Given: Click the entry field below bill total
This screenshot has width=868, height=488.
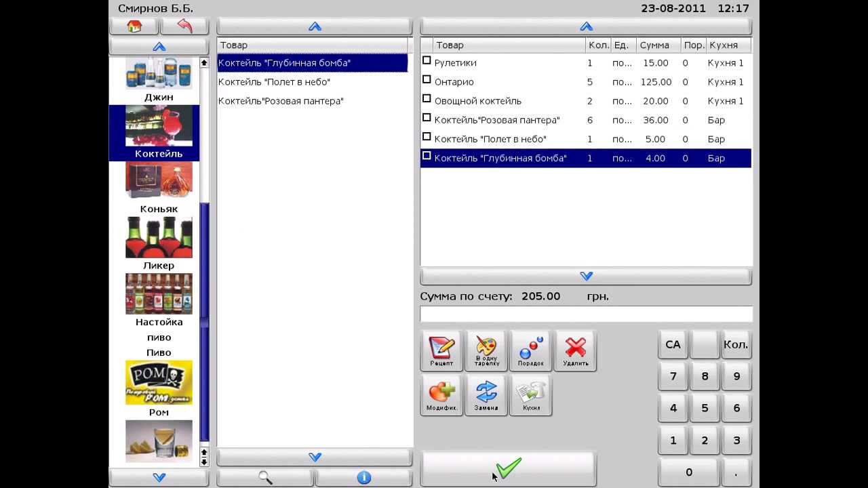Looking at the screenshot, I should [586, 314].
